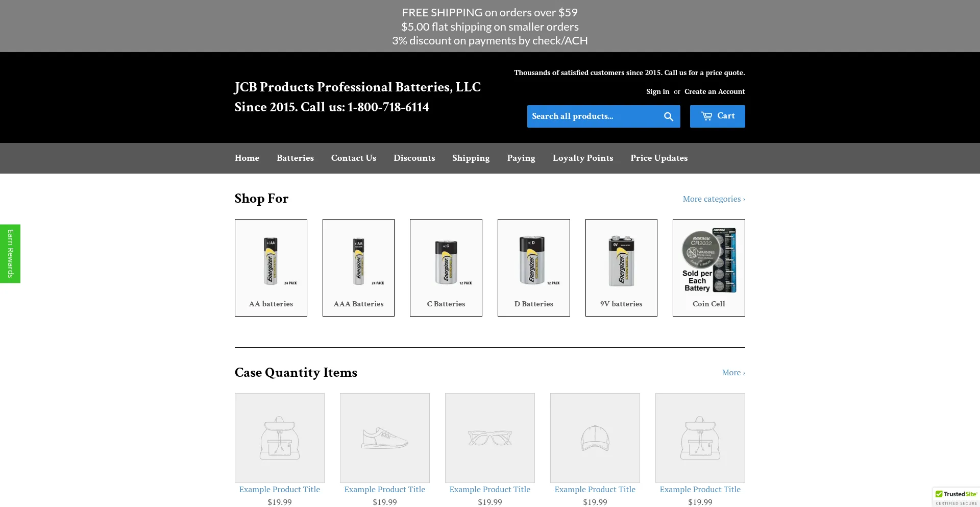Choose the D Batteries category tile
The width and height of the screenshot is (980, 507).
pos(533,268)
